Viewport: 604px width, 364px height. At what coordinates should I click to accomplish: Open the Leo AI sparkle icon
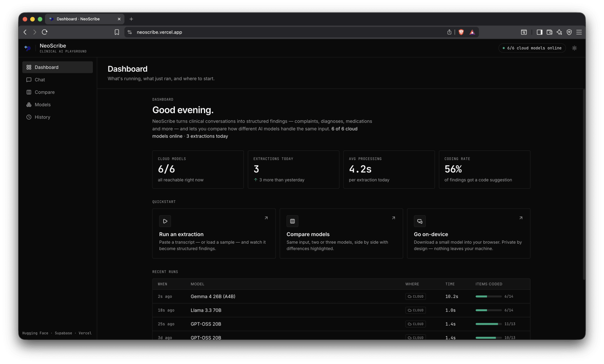[559, 32]
